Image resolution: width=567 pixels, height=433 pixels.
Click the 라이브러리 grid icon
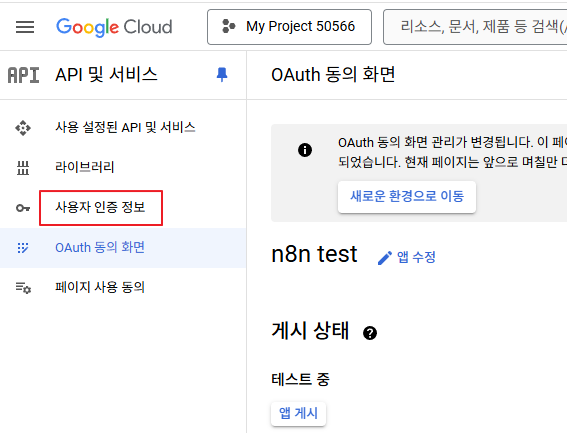[x=23, y=168]
